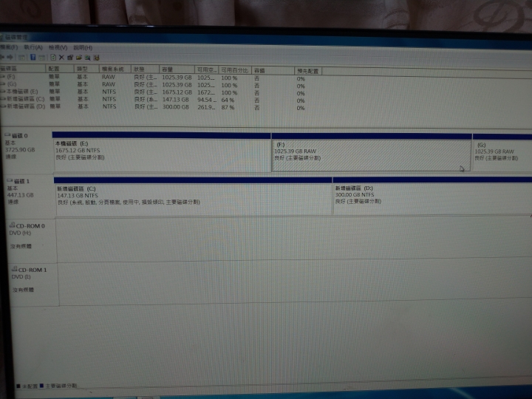Screen dimensions: 532x399
Task: Sort by the 檔案系統 column header
Action: pyautogui.click(x=115, y=69)
